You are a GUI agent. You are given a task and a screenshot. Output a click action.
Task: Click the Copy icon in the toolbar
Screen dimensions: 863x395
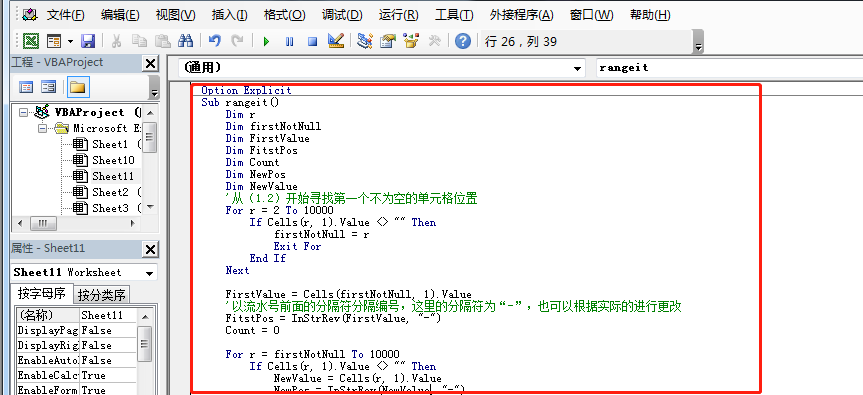click(139, 41)
